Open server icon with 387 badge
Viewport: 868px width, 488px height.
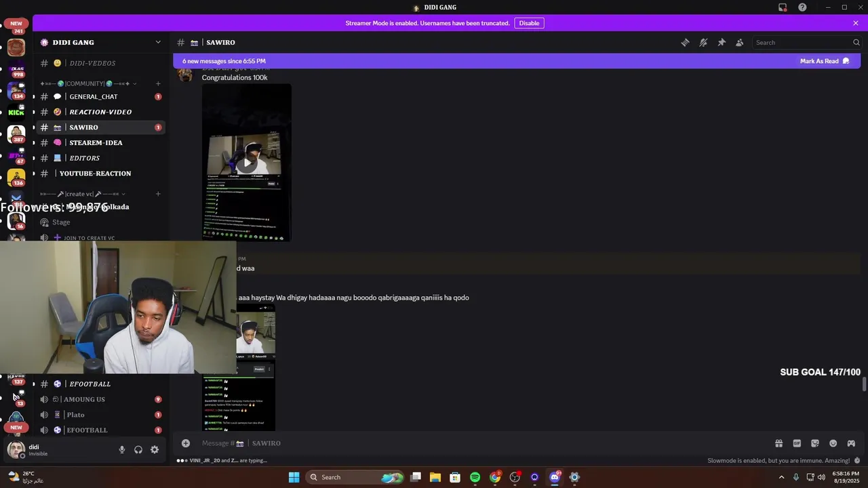pos(16,134)
